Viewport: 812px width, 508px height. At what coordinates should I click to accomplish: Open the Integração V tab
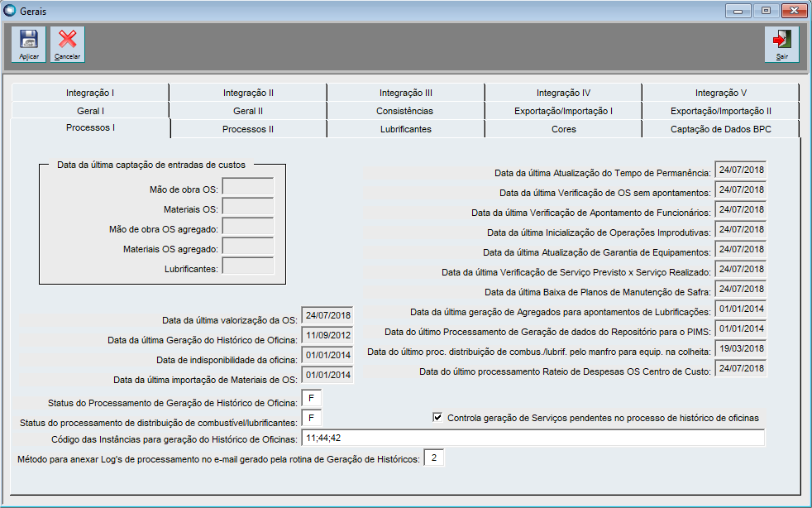721,93
